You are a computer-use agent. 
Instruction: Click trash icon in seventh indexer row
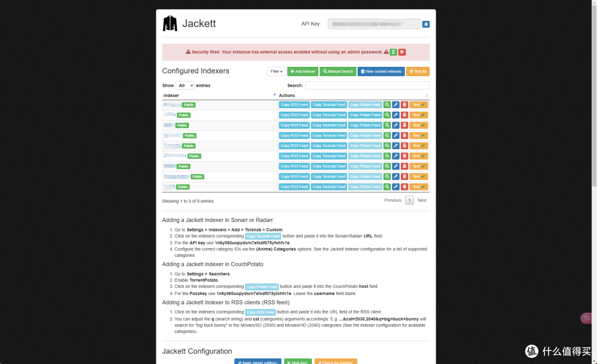click(404, 166)
